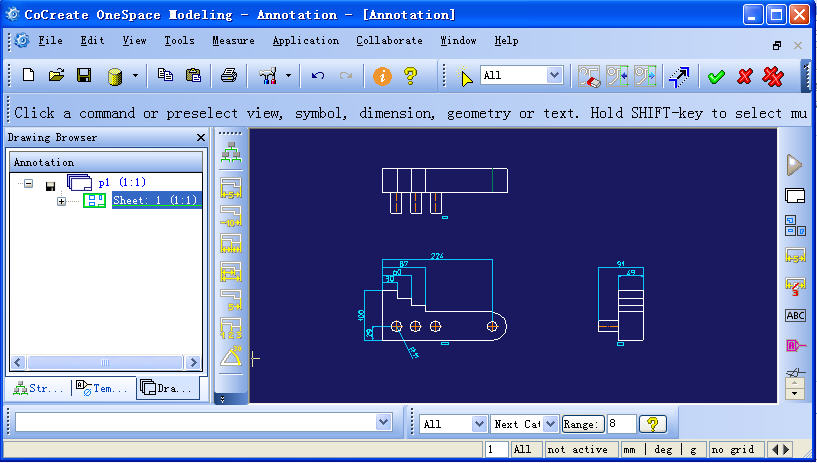Open the File menu
Image resolution: width=817 pixels, height=463 pixels.
pos(50,41)
